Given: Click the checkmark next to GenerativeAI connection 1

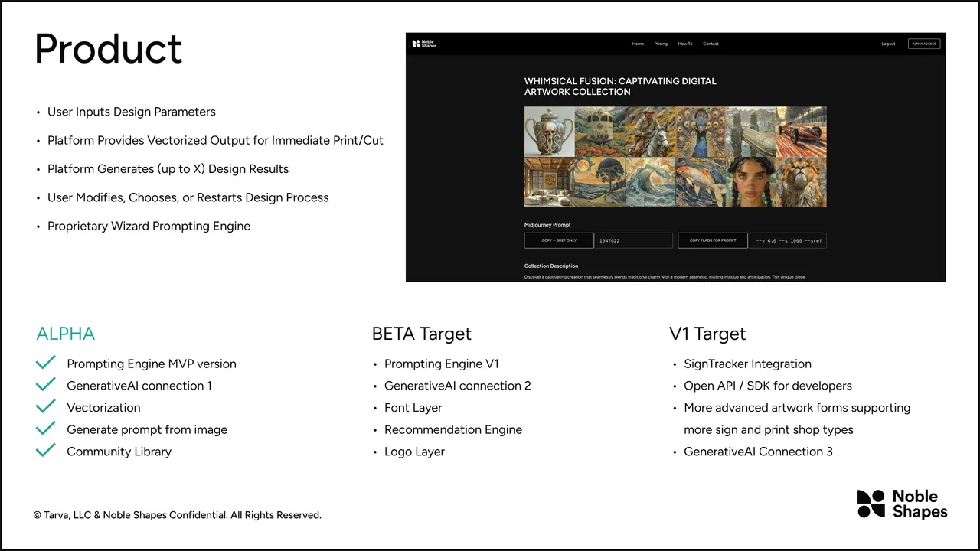Looking at the screenshot, I should [46, 384].
